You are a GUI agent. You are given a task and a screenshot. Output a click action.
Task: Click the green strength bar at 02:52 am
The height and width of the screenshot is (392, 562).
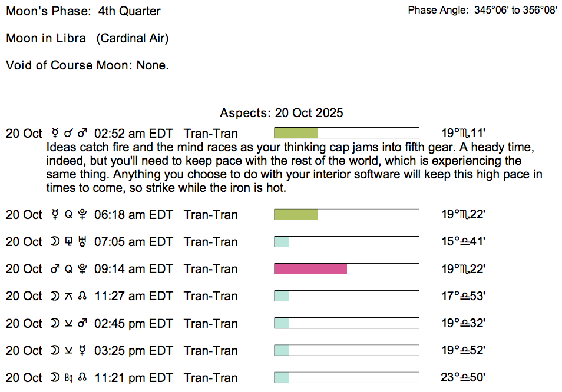296,132
